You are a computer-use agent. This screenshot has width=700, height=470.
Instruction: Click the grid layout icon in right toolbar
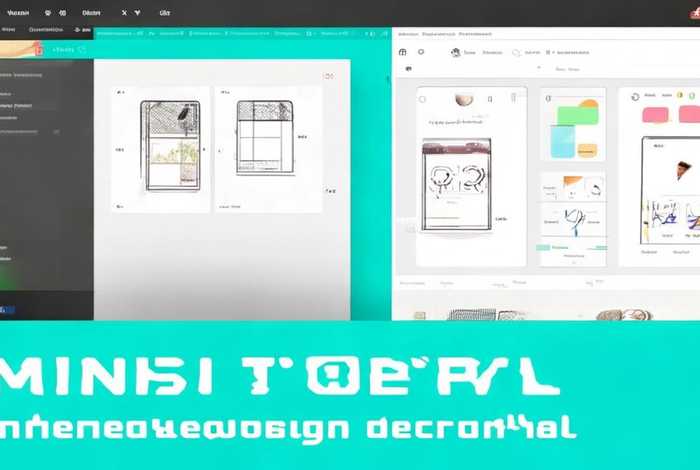[402, 52]
